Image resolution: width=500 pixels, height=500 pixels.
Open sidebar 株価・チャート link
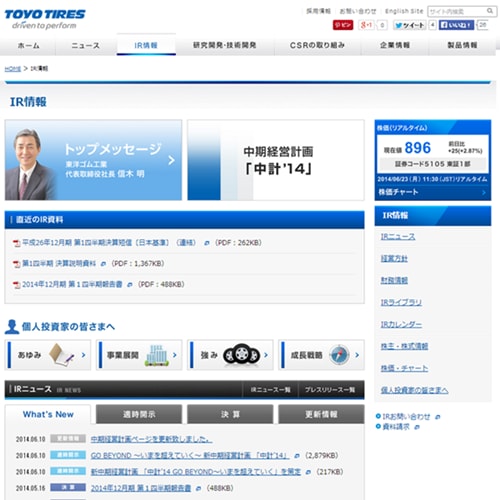tap(404, 368)
